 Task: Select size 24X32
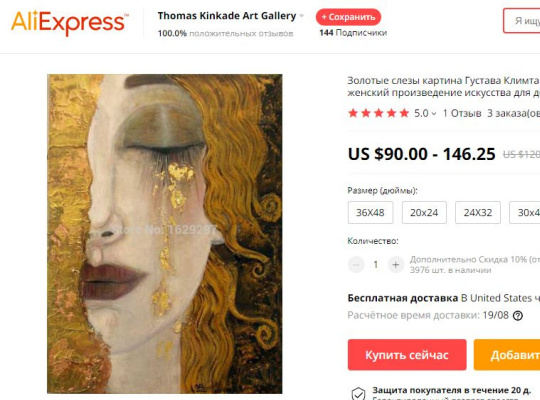(478, 213)
